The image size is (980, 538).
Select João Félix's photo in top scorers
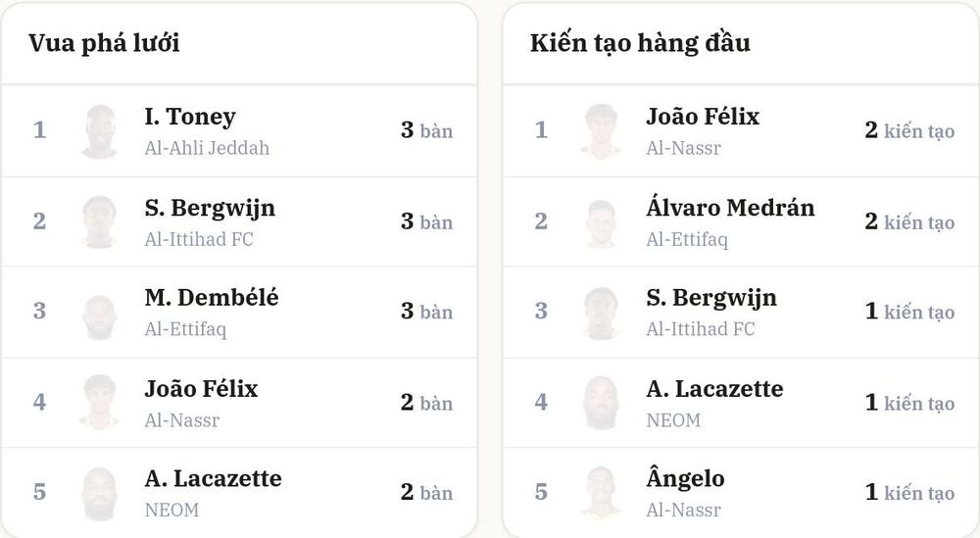pyautogui.click(x=100, y=402)
